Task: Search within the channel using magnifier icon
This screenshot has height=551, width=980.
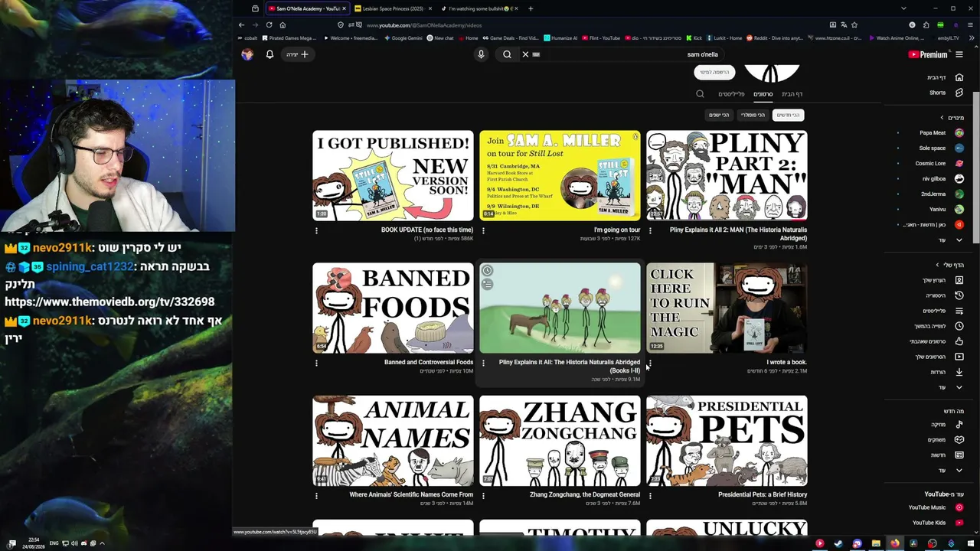Action: (700, 94)
